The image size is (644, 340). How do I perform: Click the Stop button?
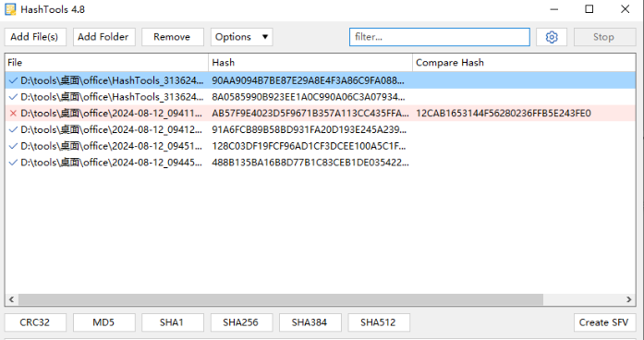[604, 37]
